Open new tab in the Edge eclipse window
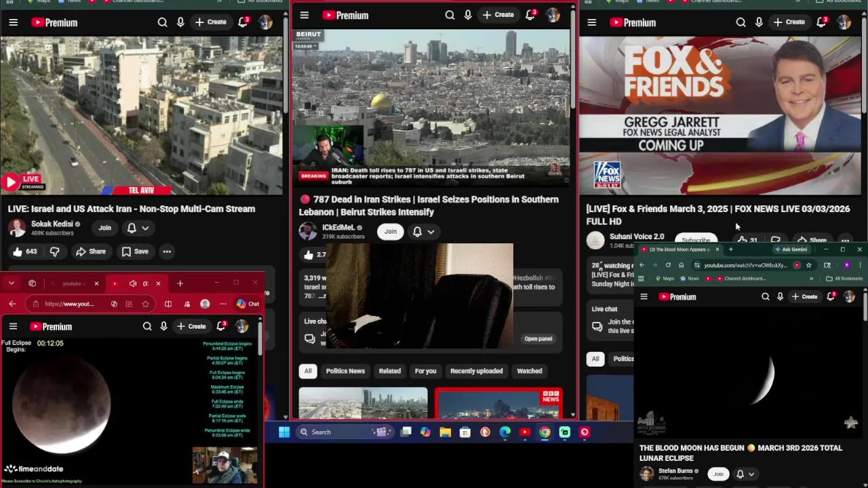 [x=180, y=283]
